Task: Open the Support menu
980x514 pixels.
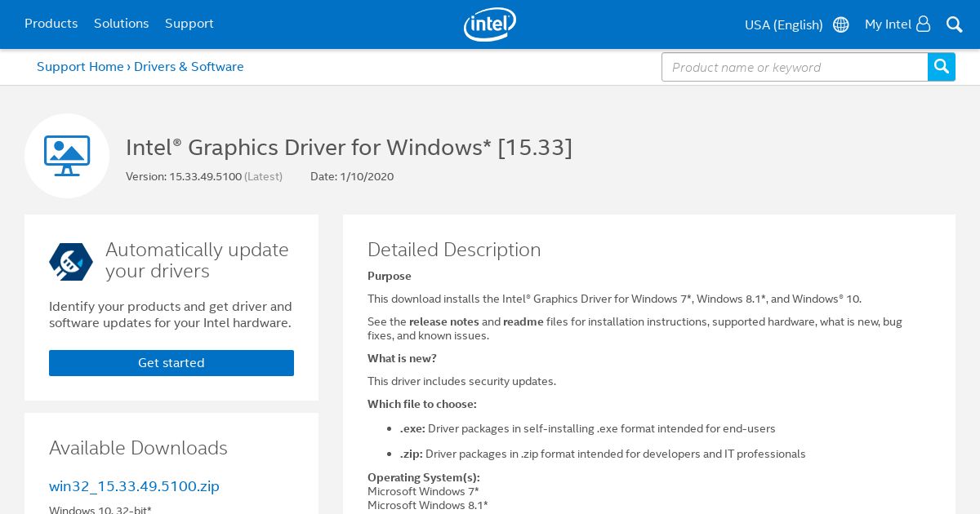Action: (x=189, y=24)
